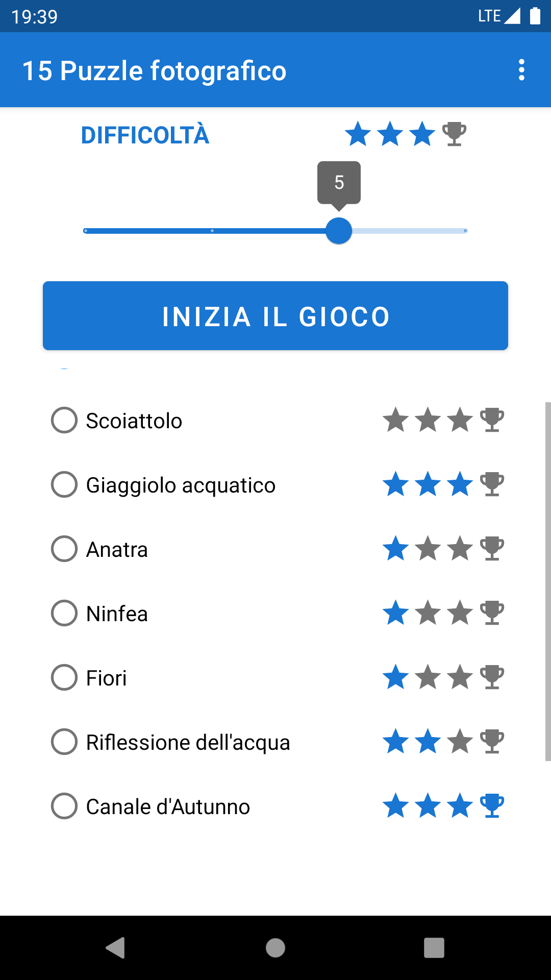Select the Scoiattolo radio button
551x980 pixels.
coord(64,420)
